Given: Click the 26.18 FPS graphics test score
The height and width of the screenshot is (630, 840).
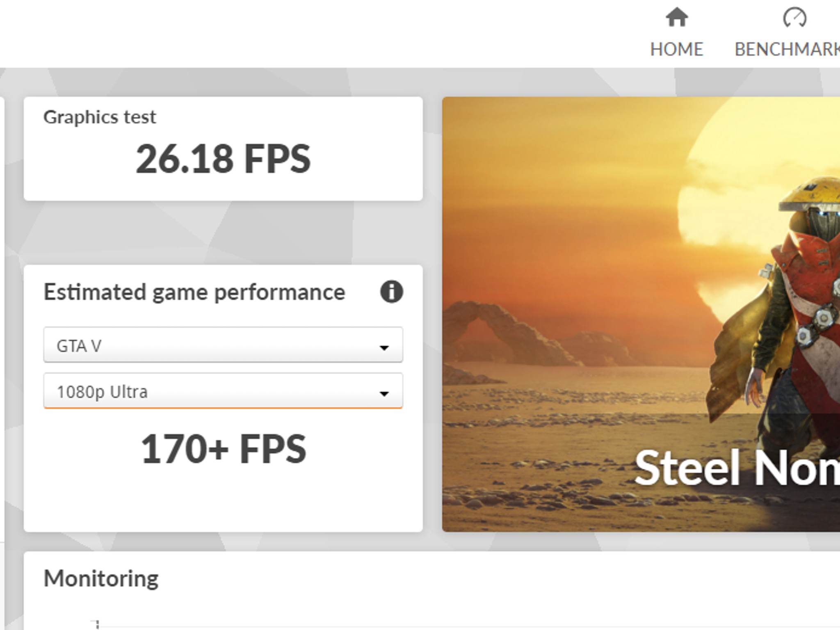Looking at the screenshot, I should coord(223,159).
